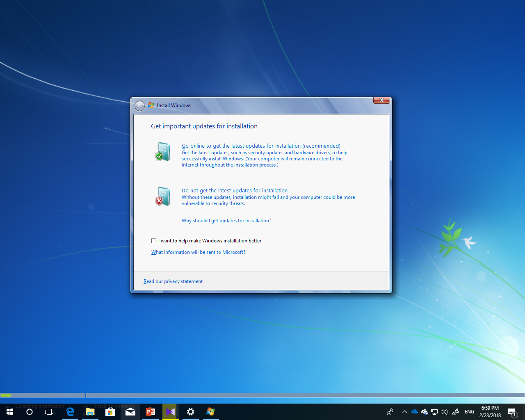Open the Action Center notifications icon
525x420 pixels.
[512, 412]
